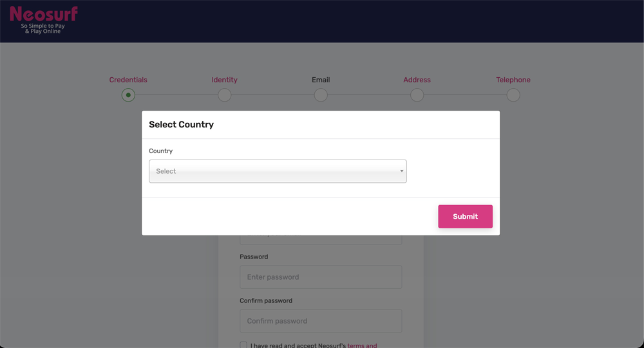Tick the accept Neosurf's terms checkbox

tap(243, 345)
